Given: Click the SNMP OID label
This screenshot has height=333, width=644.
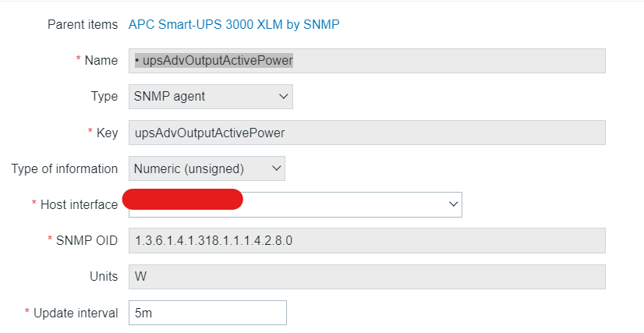Looking at the screenshot, I should tap(86, 240).
